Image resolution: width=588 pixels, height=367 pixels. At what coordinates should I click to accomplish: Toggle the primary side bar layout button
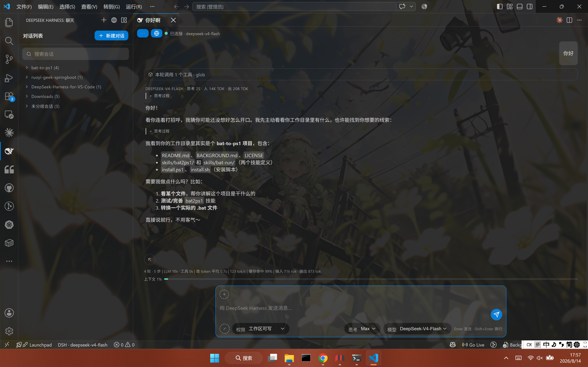tap(500, 7)
